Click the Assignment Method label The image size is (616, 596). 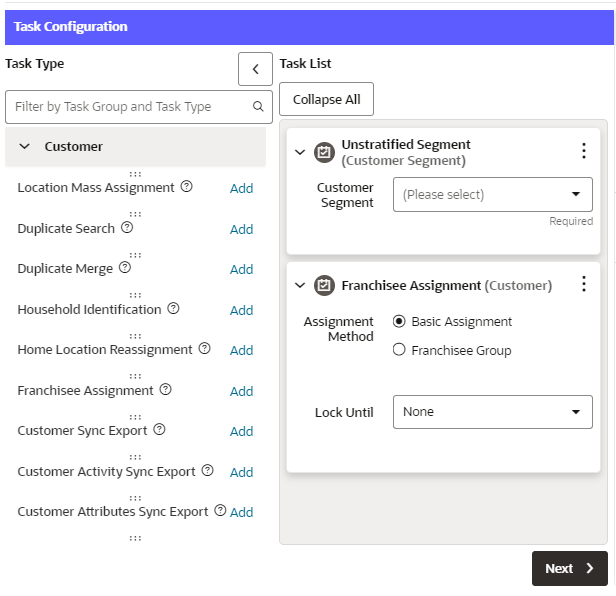click(x=338, y=329)
